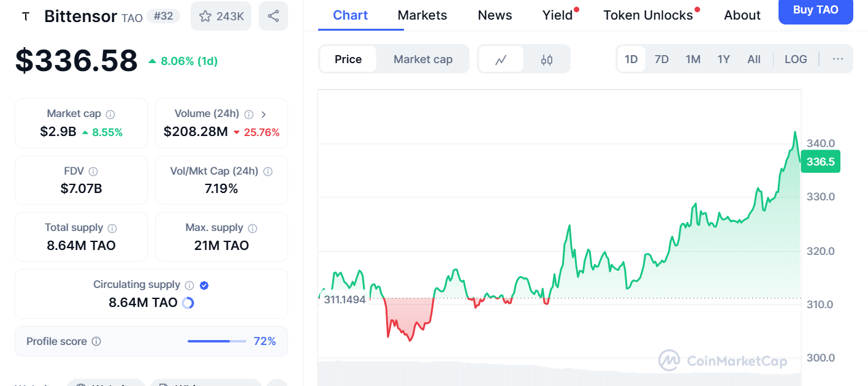Image resolution: width=868 pixels, height=386 pixels.
Task: Click the 336.5 current price label
Action: point(820,162)
